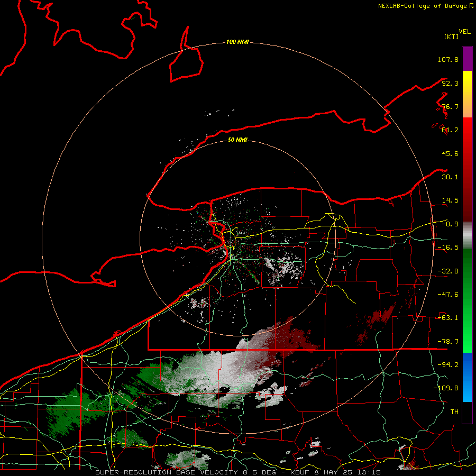Viewport: 476px width, 476px height.
Task: Select the 61.2 velocity scale value
Action: (x=450, y=130)
